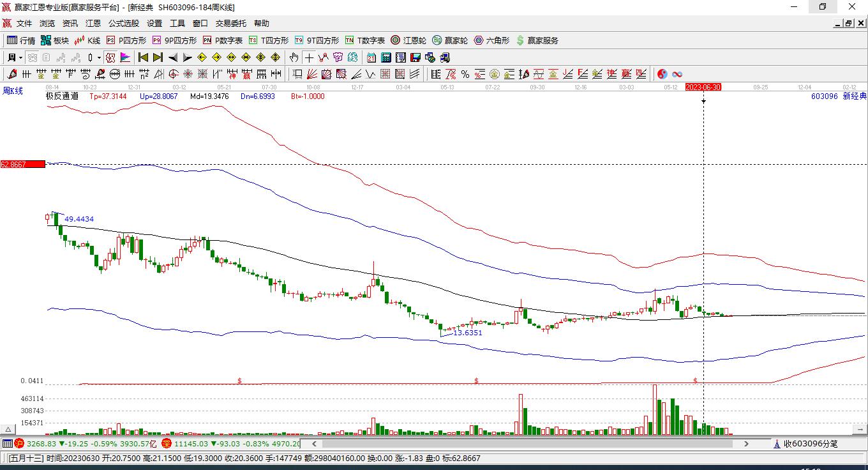Viewport: 868px width, 470px height.
Task: Click the percent sign tool
Action: (x=465, y=74)
